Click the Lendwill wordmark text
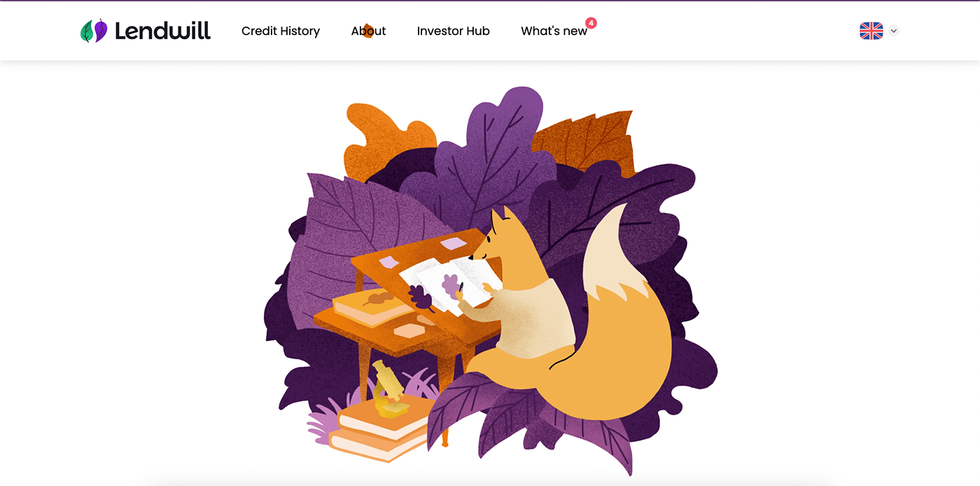This screenshot has height=486, width=980. coord(162,31)
